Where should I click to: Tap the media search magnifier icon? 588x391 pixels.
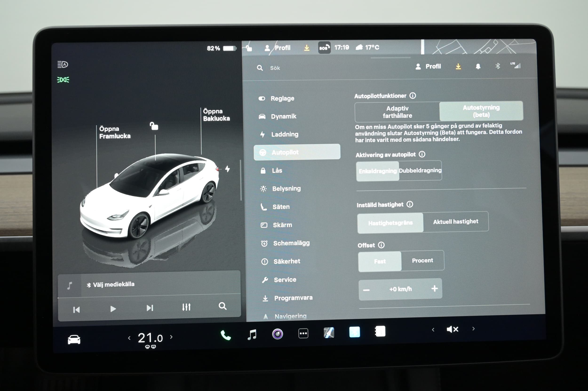tap(222, 306)
